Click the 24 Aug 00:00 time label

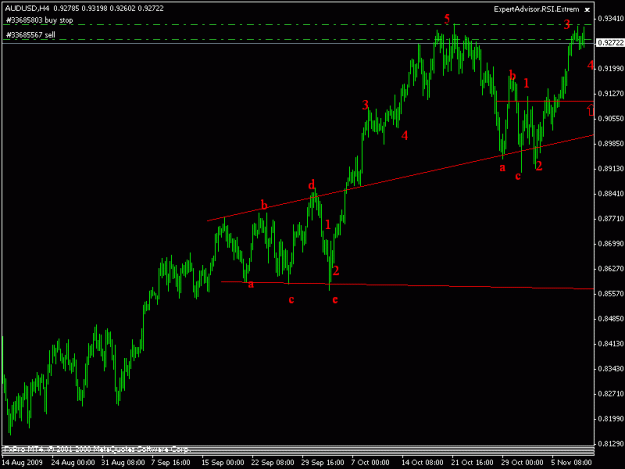[x=73, y=463]
